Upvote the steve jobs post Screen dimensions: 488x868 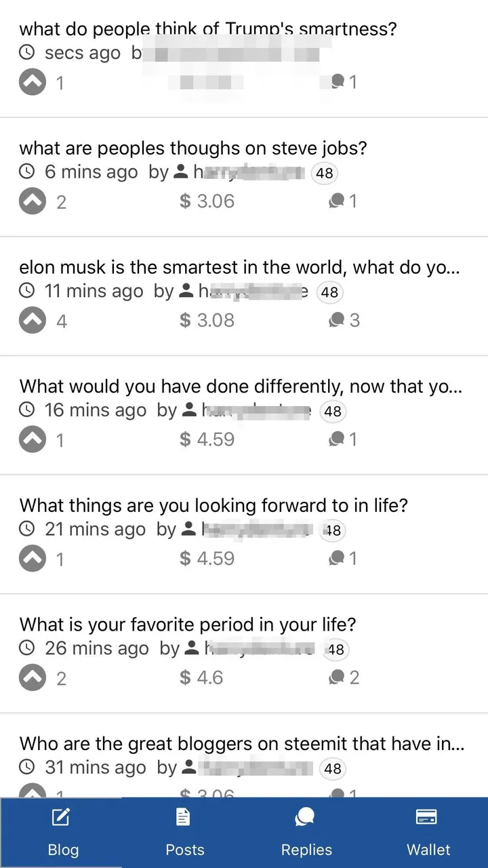(32, 201)
